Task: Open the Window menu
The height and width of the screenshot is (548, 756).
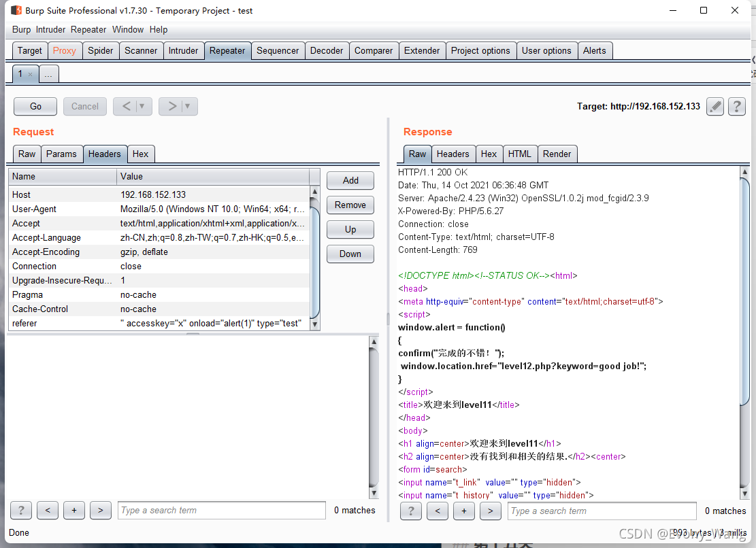Action: click(x=128, y=30)
